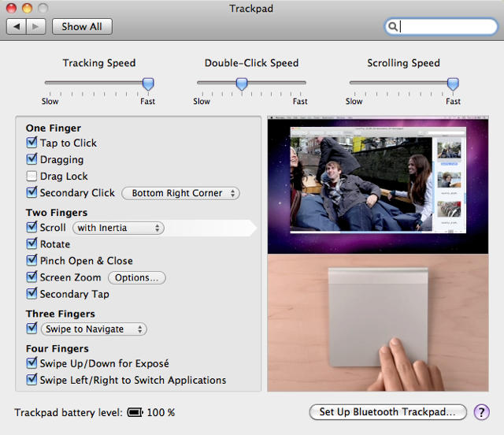
Task: Toggle the Tap to Click checkbox
Action: 31,142
